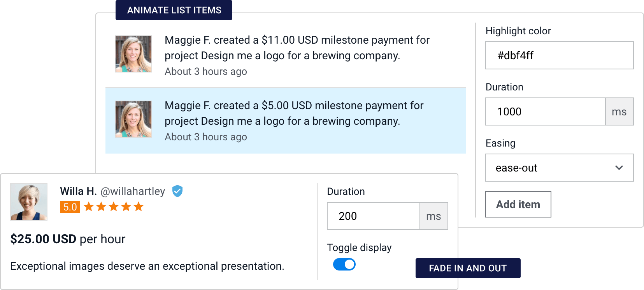The width and height of the screenshot is (644, 290).
Task: Click the Animate List Items label tab
Action: click(174, 10)
